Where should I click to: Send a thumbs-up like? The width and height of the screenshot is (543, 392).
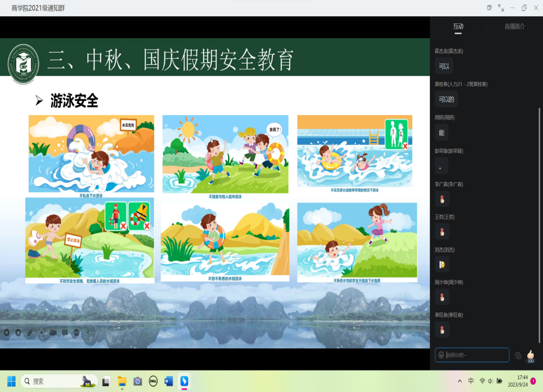point(530,354)
